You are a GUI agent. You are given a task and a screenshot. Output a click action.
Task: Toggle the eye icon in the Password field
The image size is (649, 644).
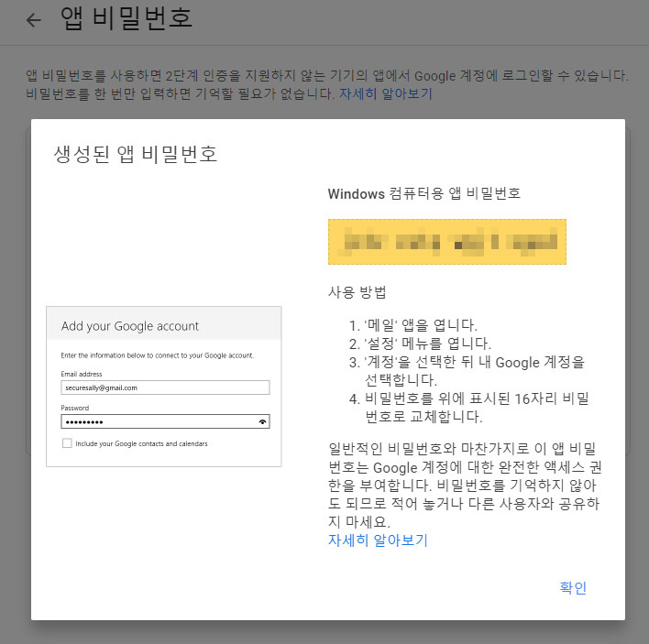tap(262, 422)
